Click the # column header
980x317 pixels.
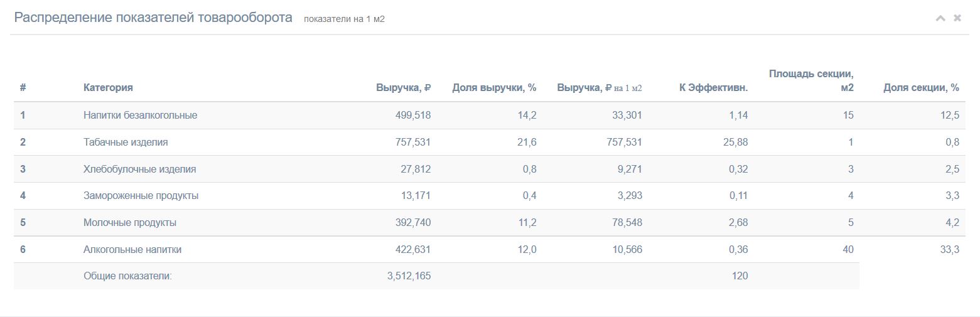tap(23, 88)
